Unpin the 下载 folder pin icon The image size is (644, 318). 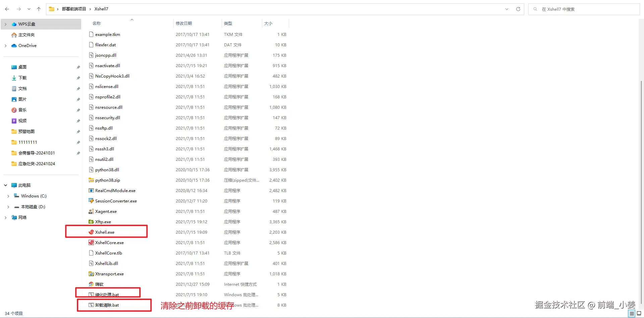point(78,78)
